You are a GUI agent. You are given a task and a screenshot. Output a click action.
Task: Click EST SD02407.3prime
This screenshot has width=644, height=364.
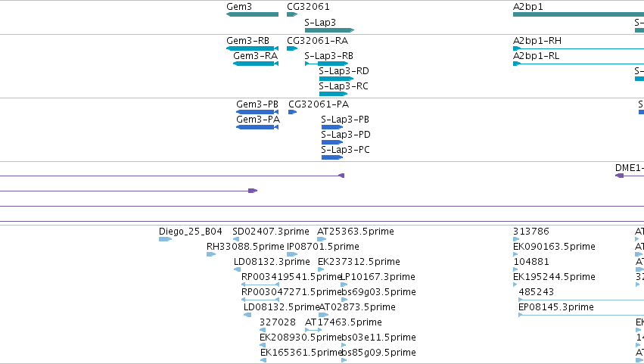(236, 239)
